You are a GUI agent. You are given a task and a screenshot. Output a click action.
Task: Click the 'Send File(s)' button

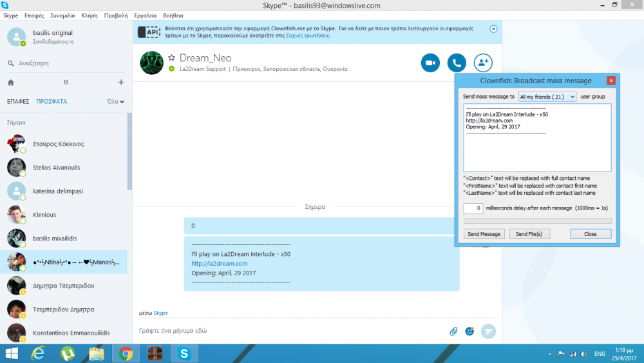(530, 234)
